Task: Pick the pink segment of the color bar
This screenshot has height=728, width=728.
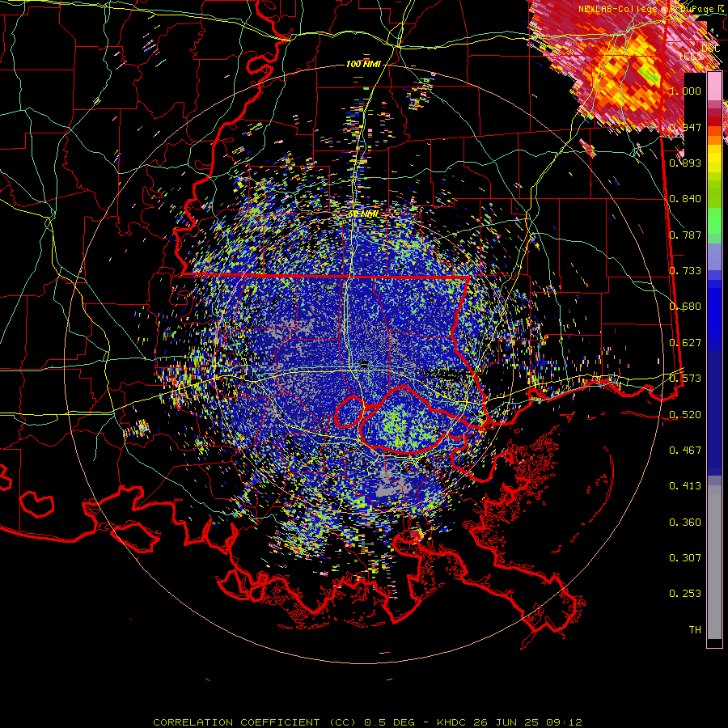Action: point(714,87)
